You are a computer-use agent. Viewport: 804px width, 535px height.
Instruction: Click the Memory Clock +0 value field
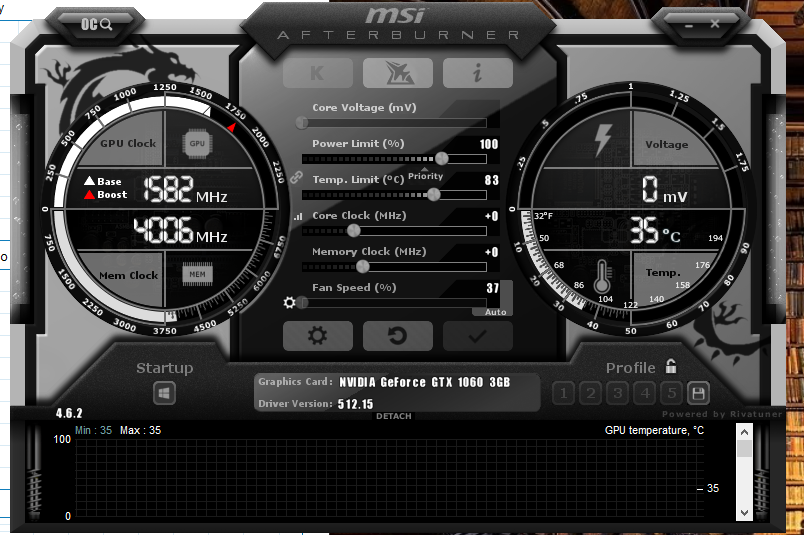pyautogui.click(x=491, y=252)
